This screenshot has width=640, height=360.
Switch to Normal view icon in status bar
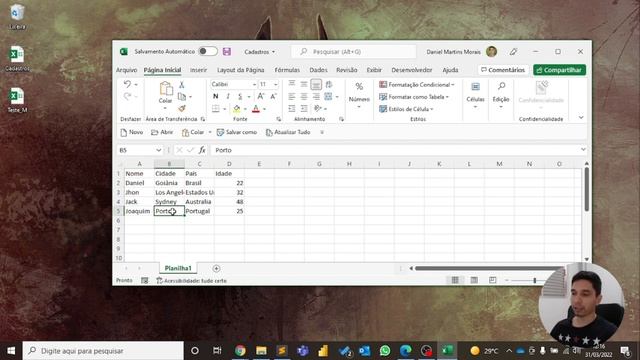click(x=455, y=280)
